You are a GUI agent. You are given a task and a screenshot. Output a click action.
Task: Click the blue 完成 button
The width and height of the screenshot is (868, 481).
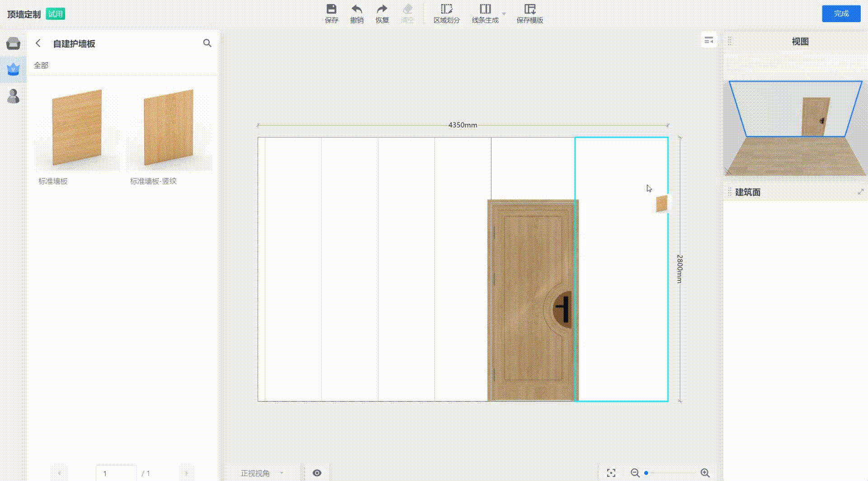[841, 14]
